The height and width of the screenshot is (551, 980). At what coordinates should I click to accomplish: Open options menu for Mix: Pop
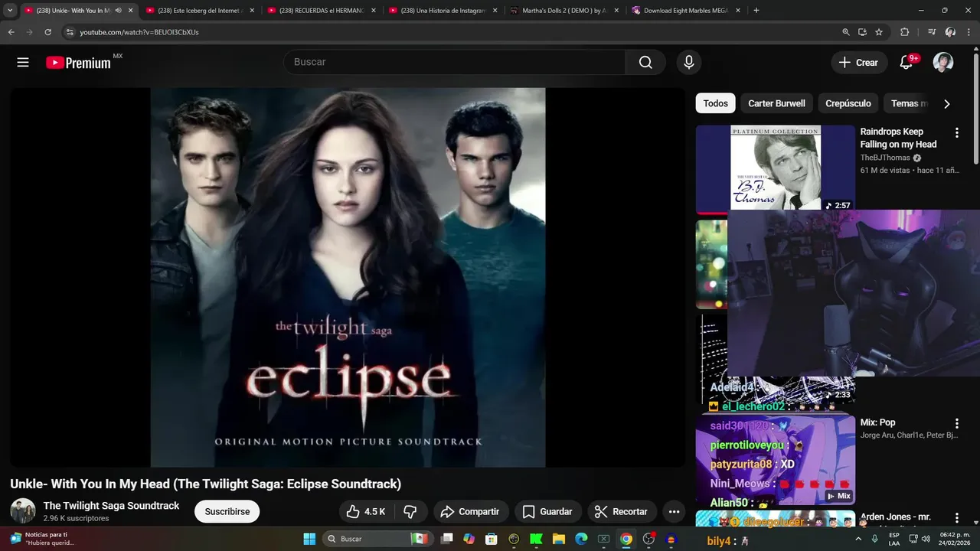coord(956,423)
